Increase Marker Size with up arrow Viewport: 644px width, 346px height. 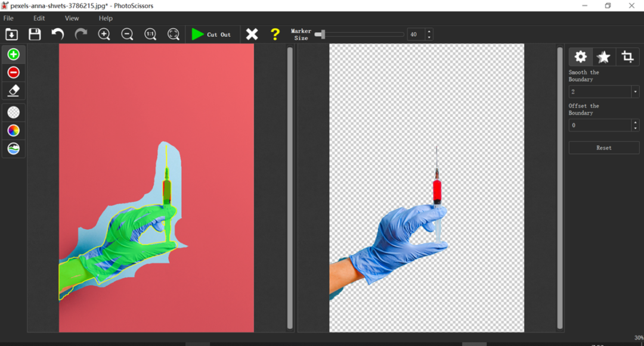429,32
